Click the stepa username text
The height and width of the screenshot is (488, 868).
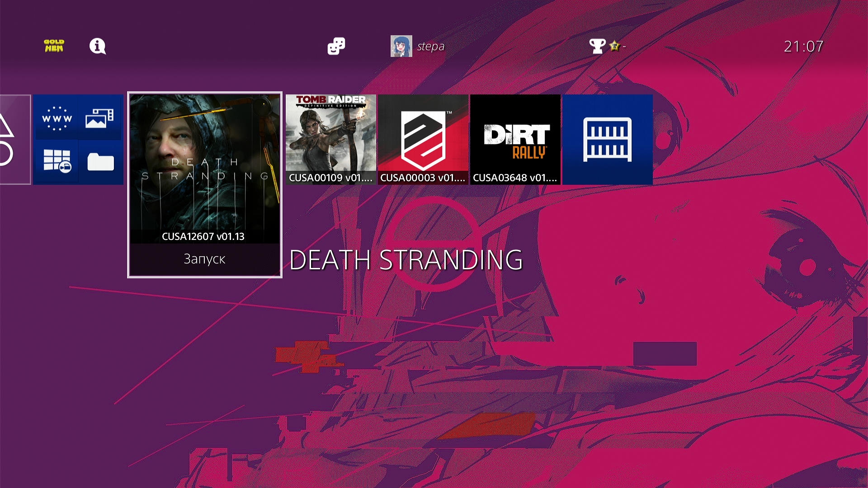click(430, 46)
